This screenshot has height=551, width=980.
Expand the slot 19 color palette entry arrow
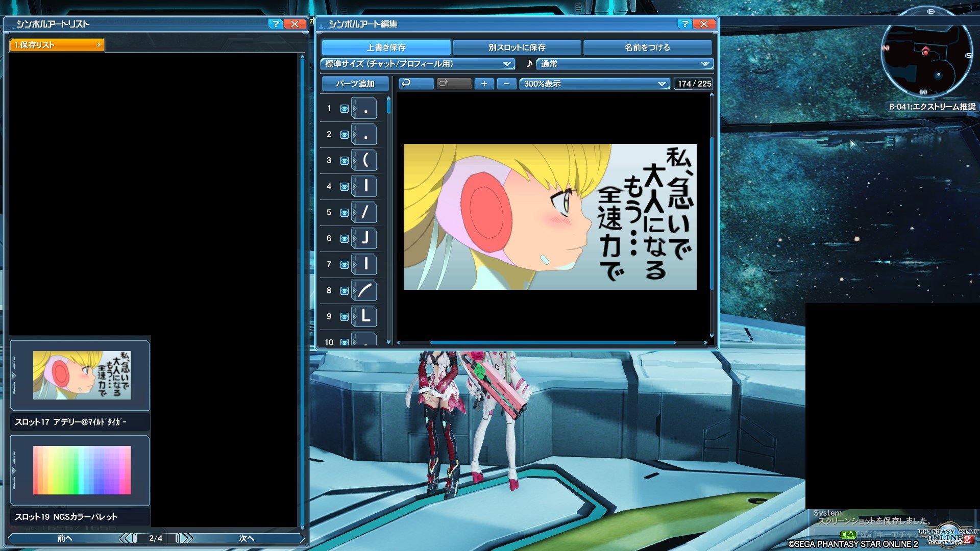(x=14, y=470)
